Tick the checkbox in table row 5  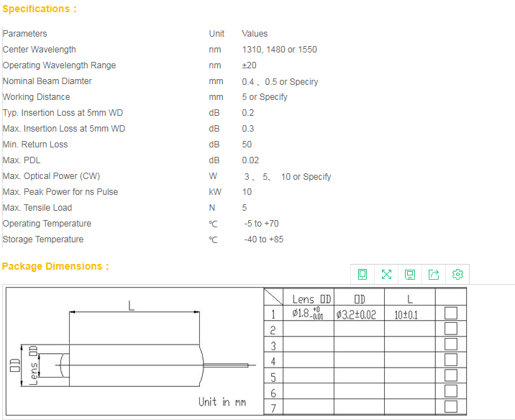[451, 375]
